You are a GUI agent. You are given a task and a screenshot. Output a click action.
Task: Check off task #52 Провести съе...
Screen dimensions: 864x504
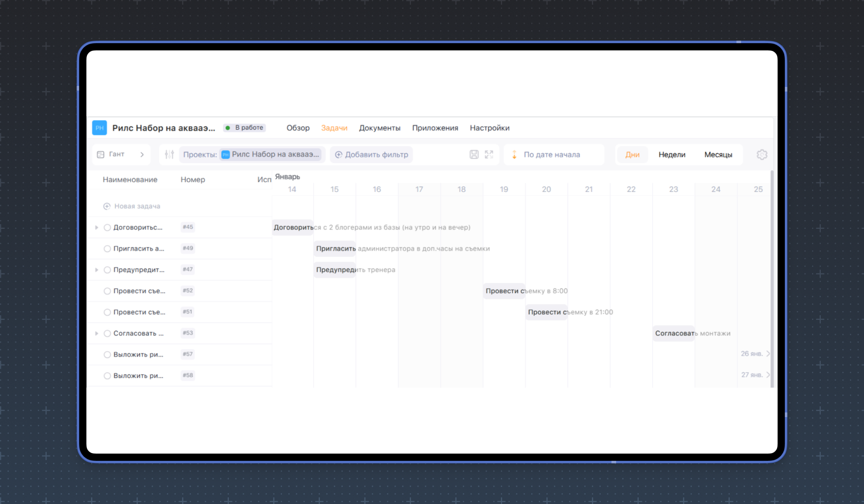[x=107, y=291]
